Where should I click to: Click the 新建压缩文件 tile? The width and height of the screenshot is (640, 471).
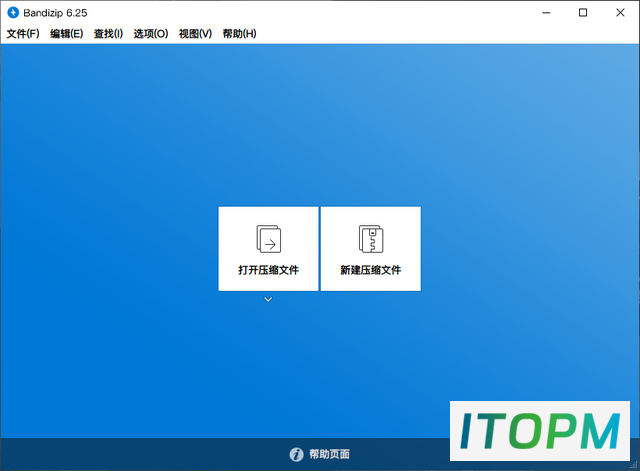pyautogui.click(x=371, y=249)
